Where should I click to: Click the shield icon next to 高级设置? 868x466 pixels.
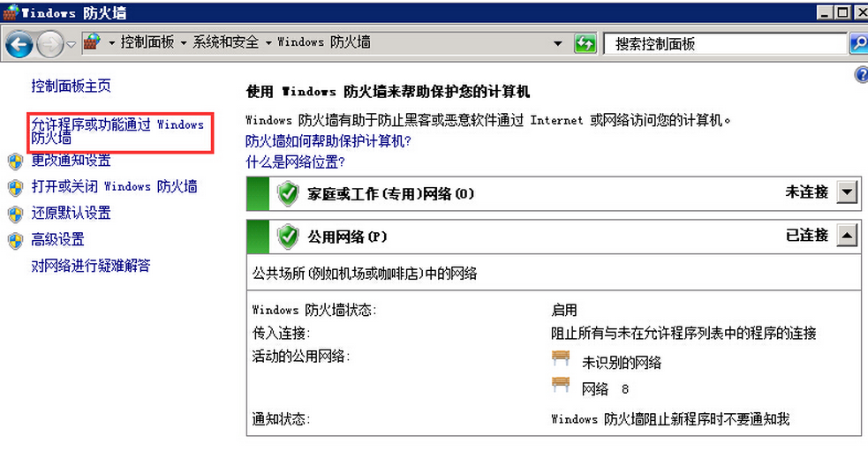pos(15,240)
